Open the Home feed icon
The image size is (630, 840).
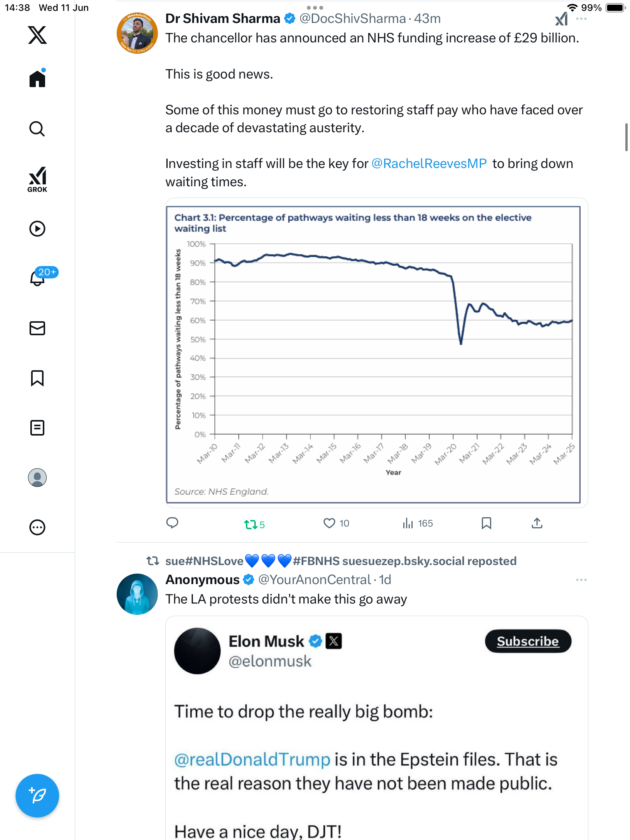pyautogui.click(x=37, y=78)
